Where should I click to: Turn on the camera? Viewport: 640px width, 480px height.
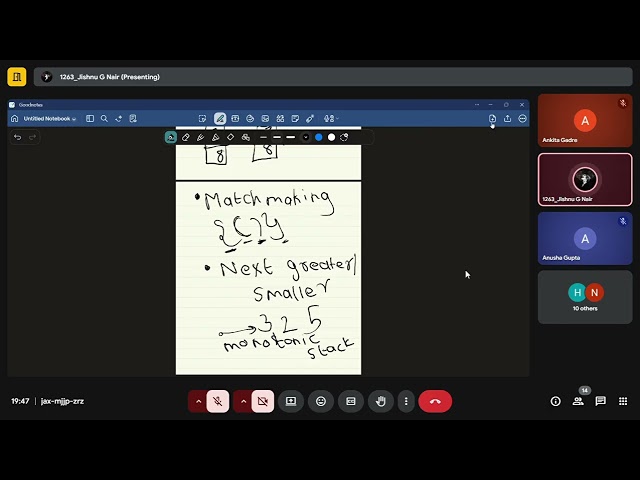[263, 401]
